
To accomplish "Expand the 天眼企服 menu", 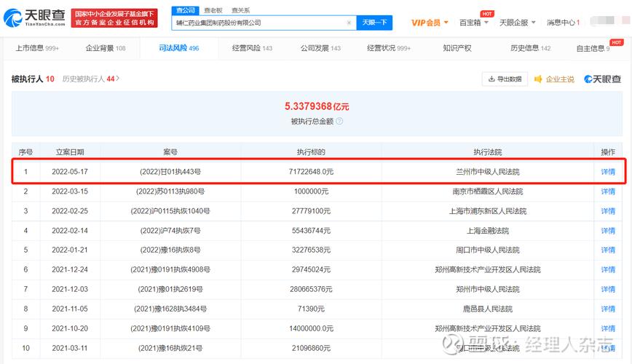I will coord(517,23).
